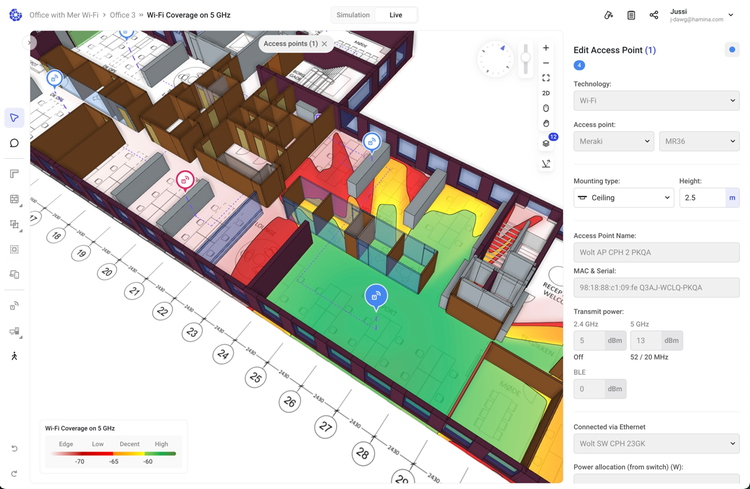
Task: Click the fit to screen icon
Action: (546, 77)
